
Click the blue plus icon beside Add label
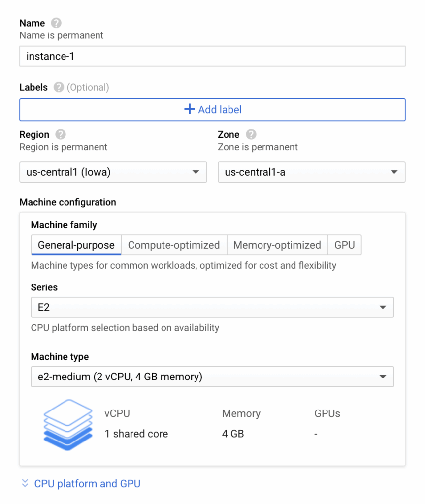(x=189, y=109)
